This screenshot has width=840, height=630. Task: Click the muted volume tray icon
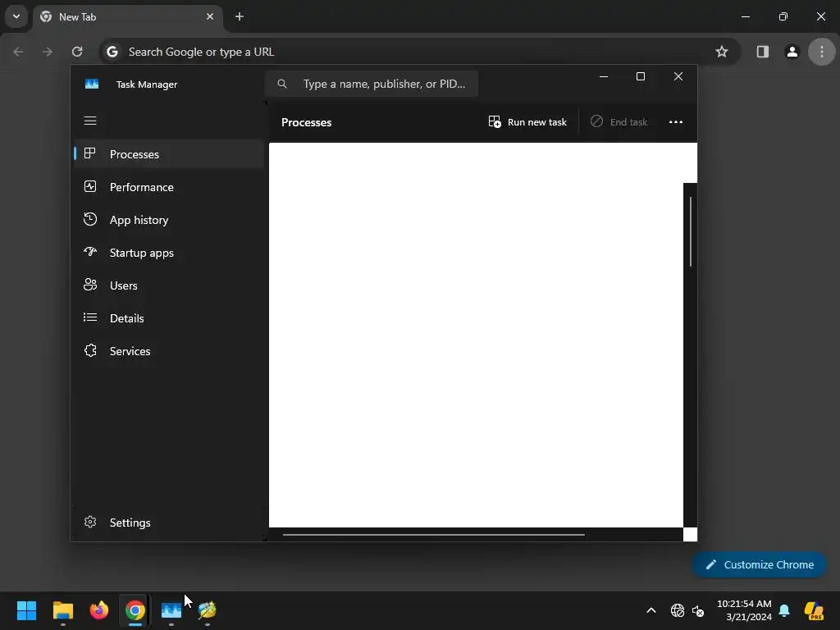click(x=698, y=610)
